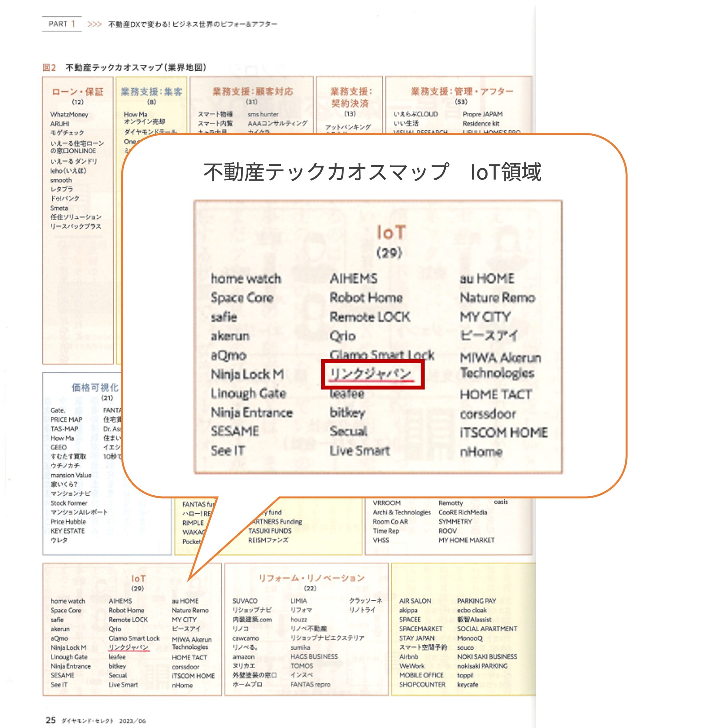Click 'mansion Value' in the price list
The image size is (728, 728).
click(x=71, y=475)
